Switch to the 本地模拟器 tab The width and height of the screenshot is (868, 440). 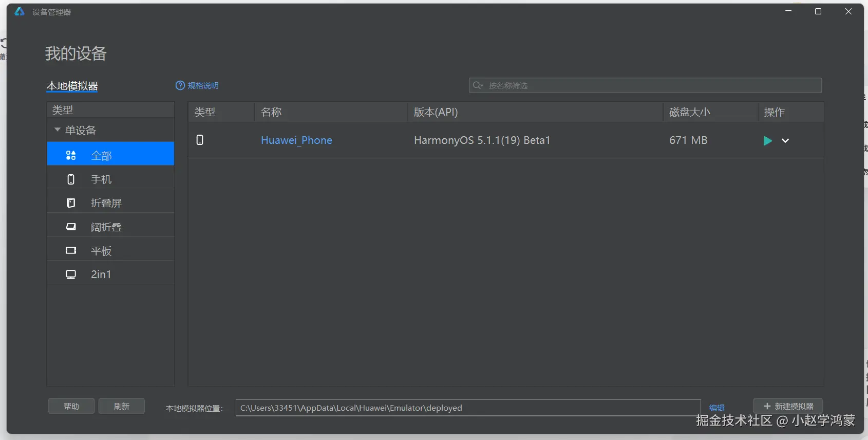[x=72, y=86]
